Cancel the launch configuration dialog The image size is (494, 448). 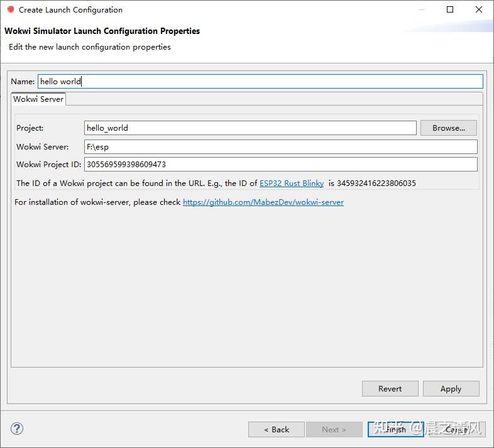(457, 429)
